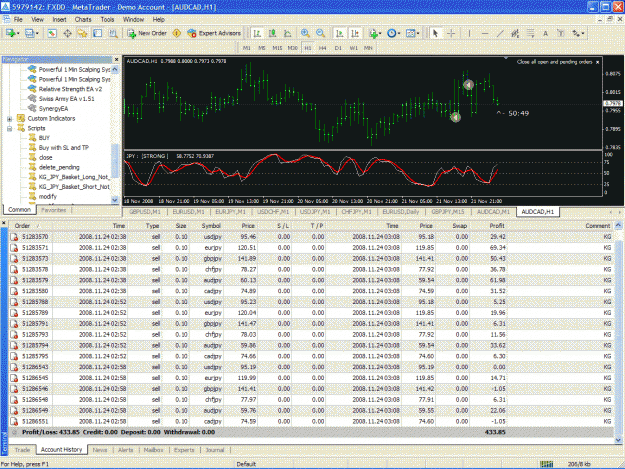Open the GBPUSD,M1 chart tab
The width and height of the screenshot is (625, 469).
click(145, 212)
